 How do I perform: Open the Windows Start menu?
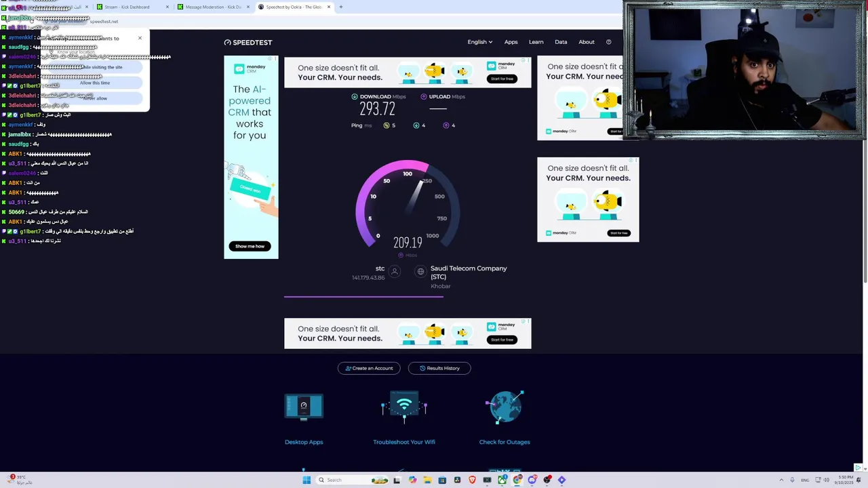(307, 480)
